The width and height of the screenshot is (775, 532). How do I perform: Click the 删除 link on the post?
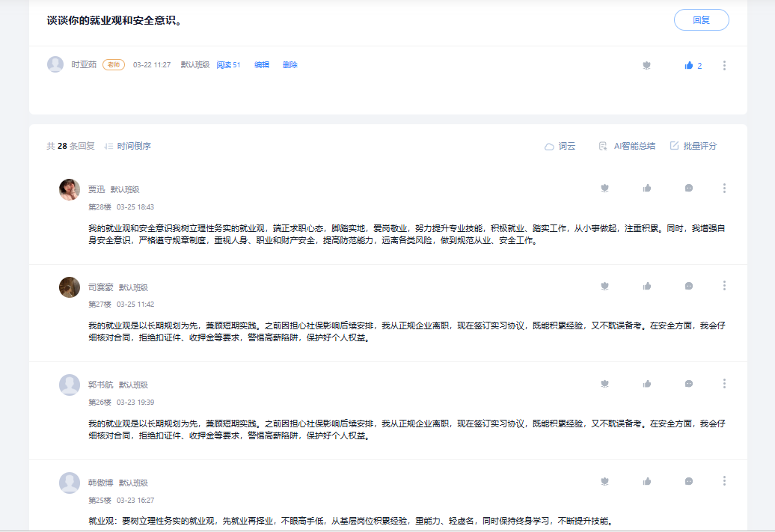tap(290, 65)
